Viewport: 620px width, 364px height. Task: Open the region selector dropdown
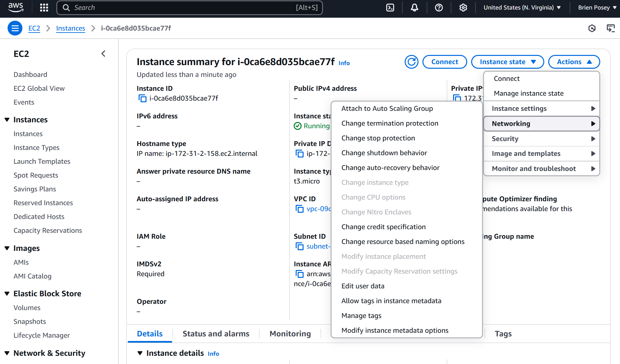point(522,8)
